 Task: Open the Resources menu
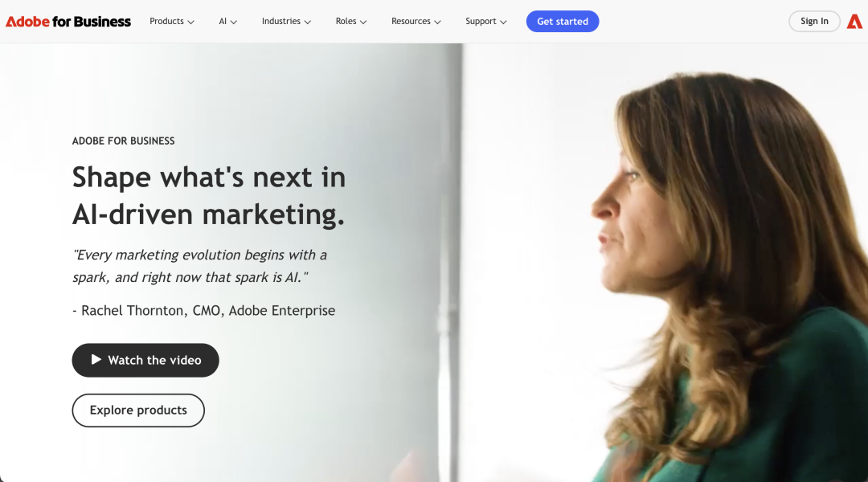[x=416, y=21]
